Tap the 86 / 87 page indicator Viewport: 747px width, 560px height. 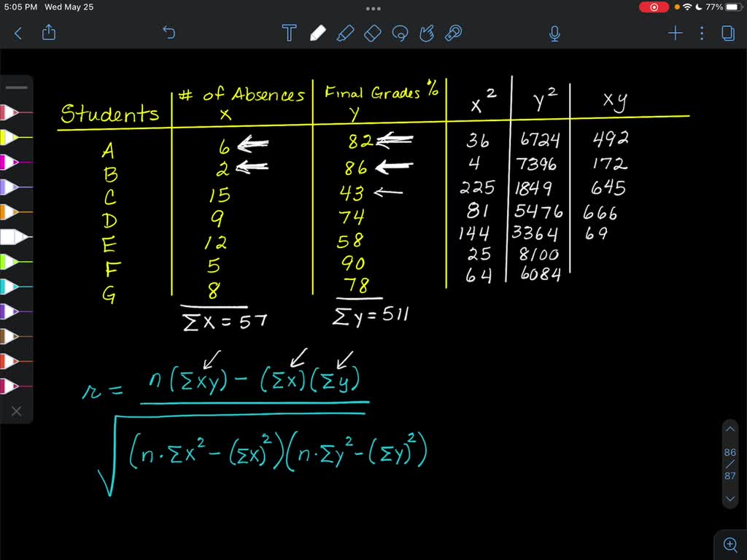[x=729, y=464]
